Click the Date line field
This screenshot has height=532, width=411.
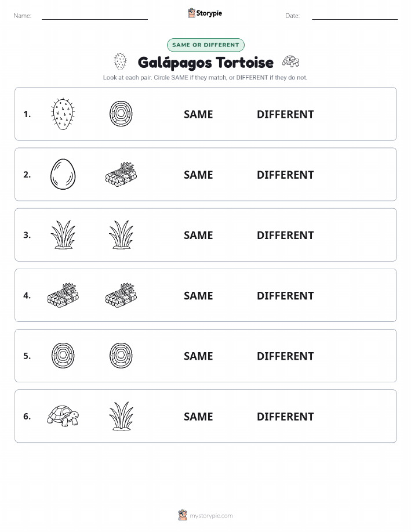(x=355, y=16)
